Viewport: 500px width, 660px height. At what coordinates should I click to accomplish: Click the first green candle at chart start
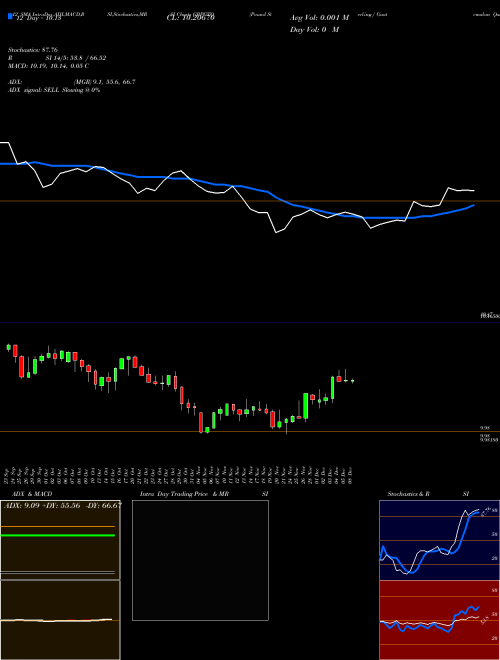8,347
